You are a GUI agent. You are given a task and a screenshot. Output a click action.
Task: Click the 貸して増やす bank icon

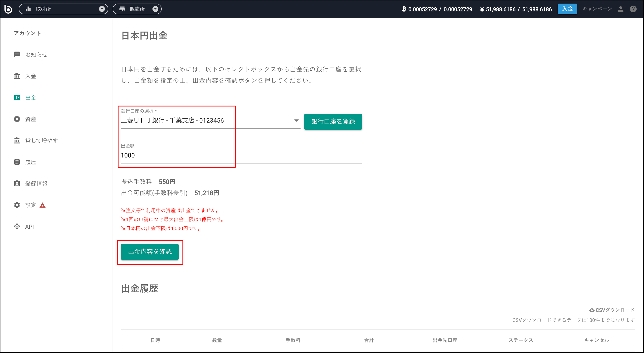point(17,140)
